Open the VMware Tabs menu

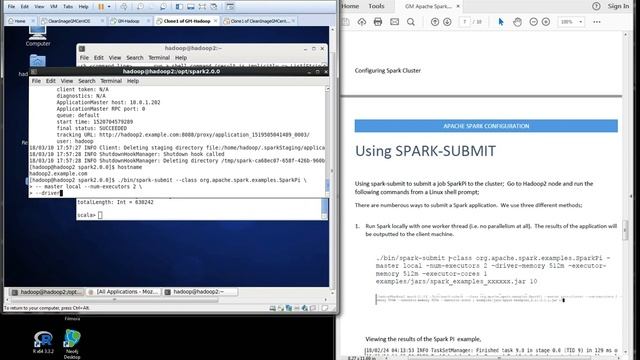tap(68, 7)
